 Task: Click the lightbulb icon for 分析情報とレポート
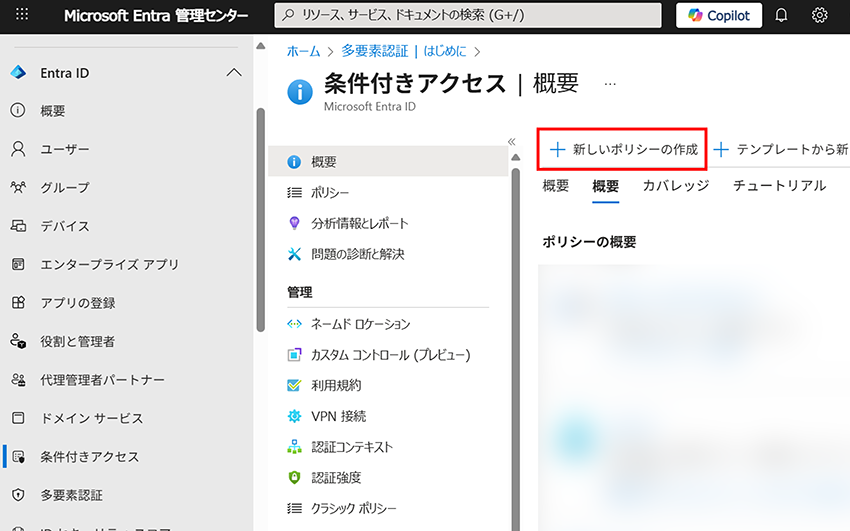pos(294,223)
